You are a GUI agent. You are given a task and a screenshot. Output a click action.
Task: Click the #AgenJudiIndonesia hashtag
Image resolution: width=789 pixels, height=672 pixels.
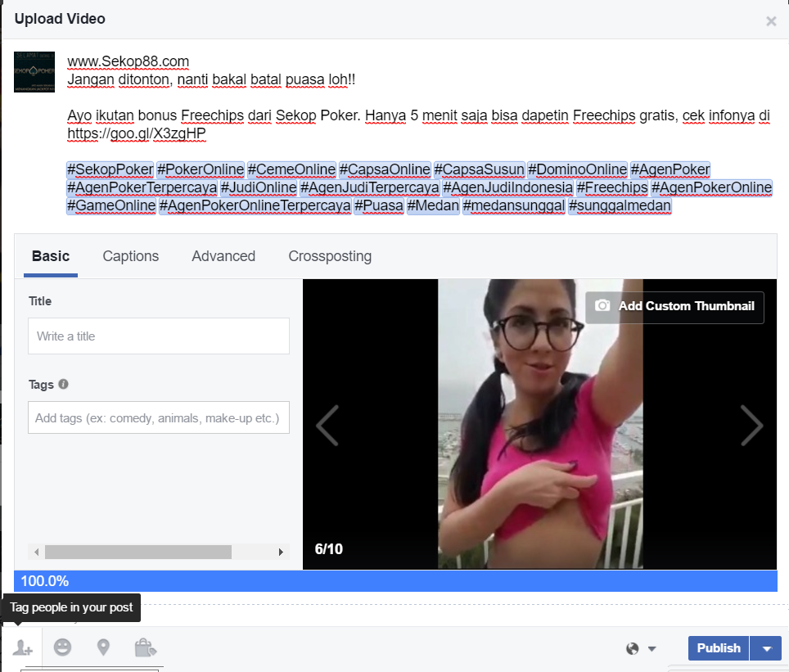[x=507, y=187]
